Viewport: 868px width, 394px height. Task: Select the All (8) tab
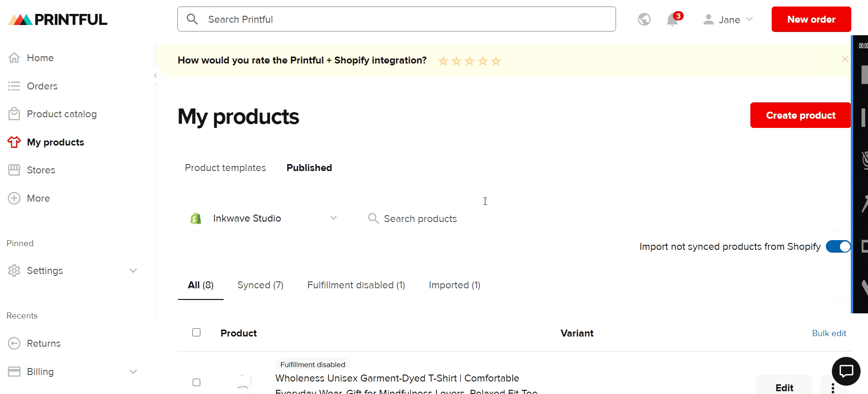pyautogui.click(x=201, y=285)
